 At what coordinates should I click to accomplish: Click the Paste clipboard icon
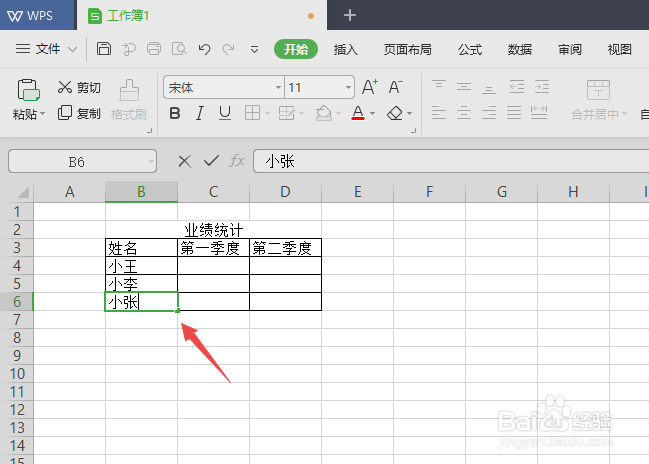(x=28, y=90)
